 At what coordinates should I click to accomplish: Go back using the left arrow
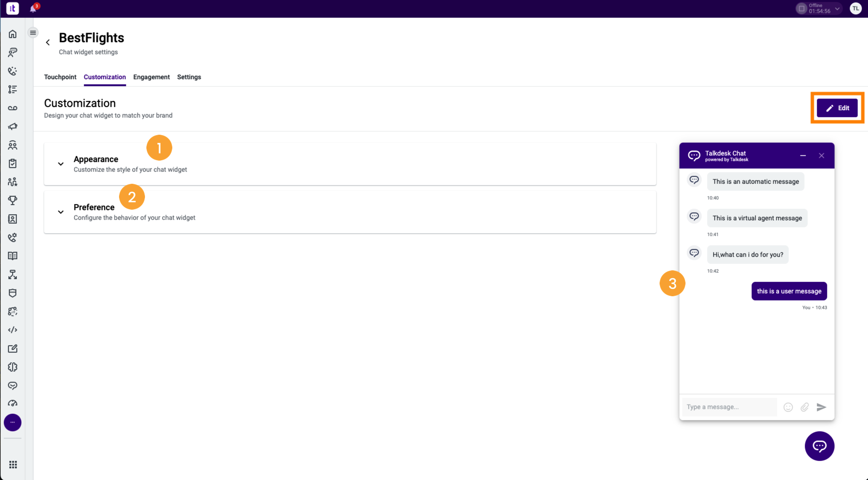coord(48,42)
